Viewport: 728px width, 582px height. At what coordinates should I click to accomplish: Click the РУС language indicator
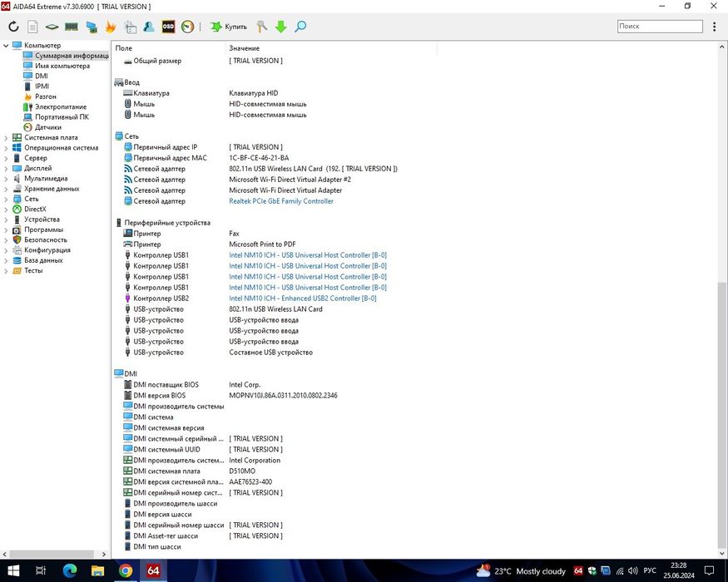point(650,570)
